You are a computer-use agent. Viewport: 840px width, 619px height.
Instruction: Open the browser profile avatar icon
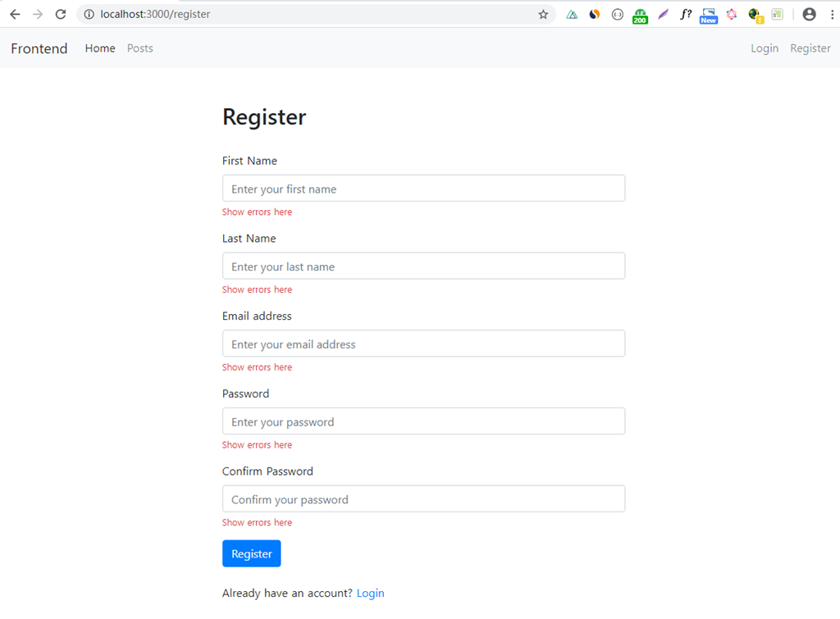pyautogui.click(x=809, y=15)
